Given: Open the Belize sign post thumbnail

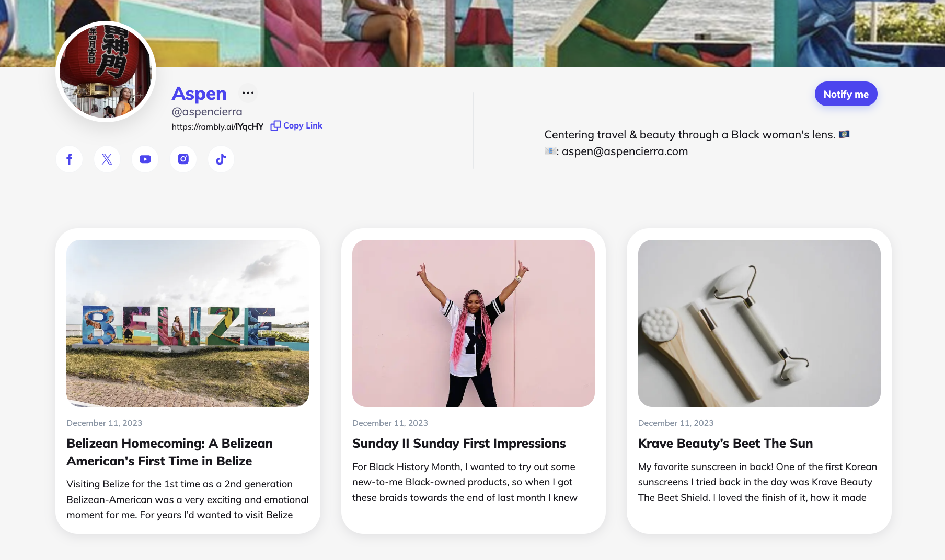Looking at the screenshot, I should (x=188, y=323).
